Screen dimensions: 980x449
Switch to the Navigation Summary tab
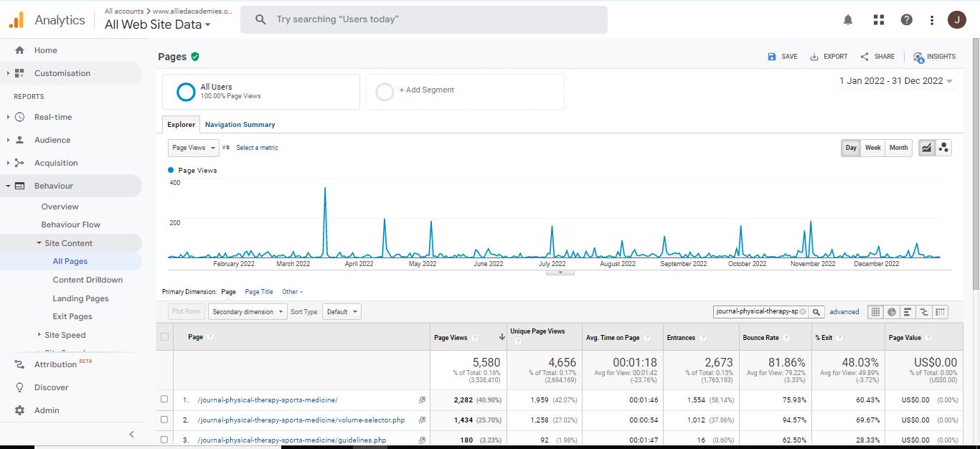[x=240, y=125]
